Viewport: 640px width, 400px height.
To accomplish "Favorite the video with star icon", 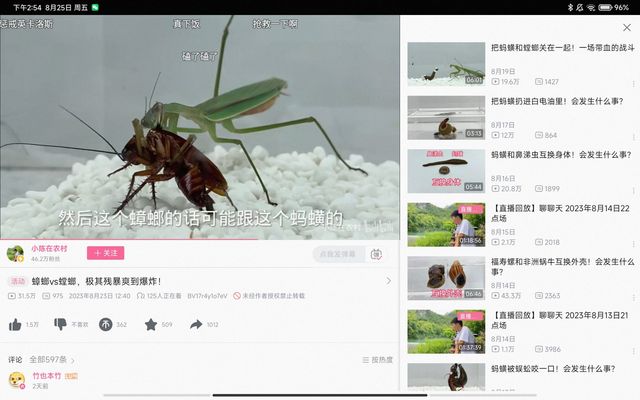I will 151,324.
